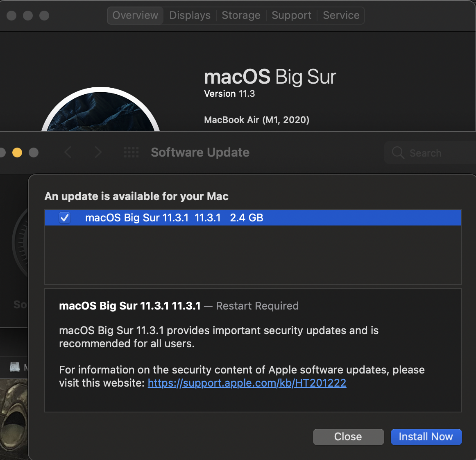
Task: Click the Restart Required label
Action: pyautogui.click(x=257, y=306)
